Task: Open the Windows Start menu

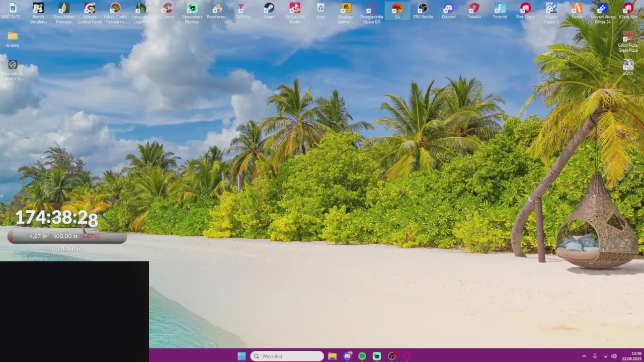Action: (x=242, y=356)
